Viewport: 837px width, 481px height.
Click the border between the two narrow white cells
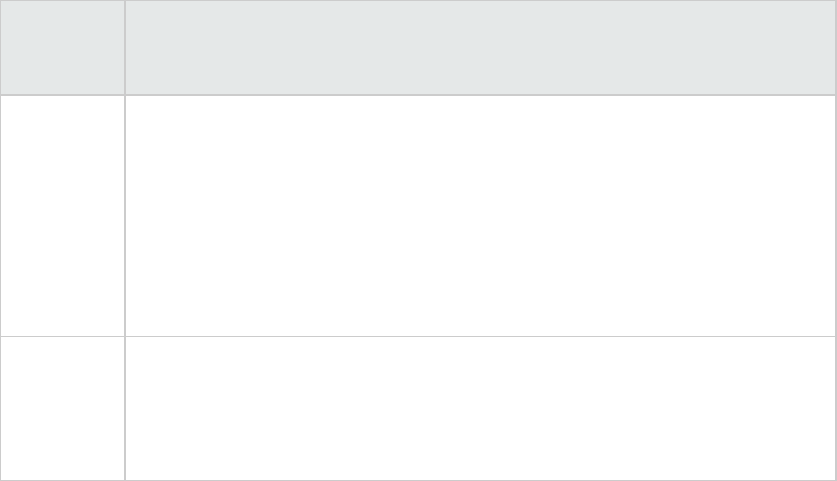coord(62,336)
